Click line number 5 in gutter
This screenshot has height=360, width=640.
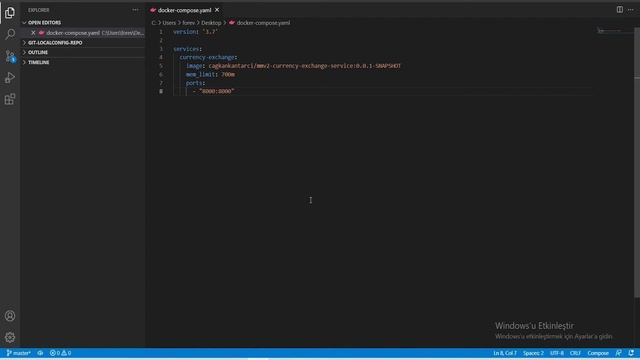tap(161, 66)
